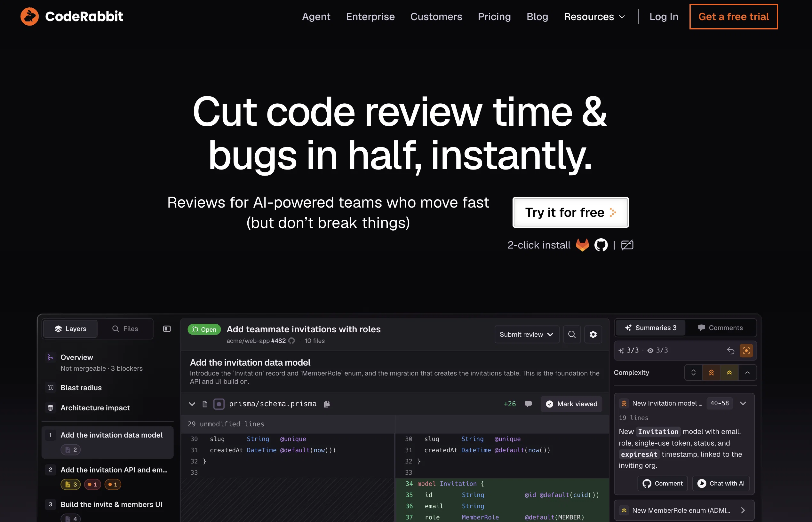Click the Overview sidebar item
Screen dimensions: 812x522
pos(107,363)
